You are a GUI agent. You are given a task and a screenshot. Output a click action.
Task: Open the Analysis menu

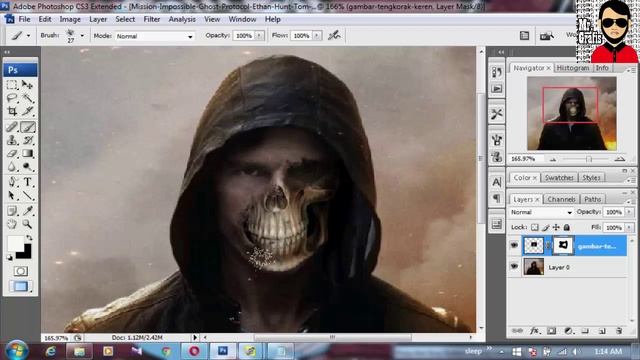pos(182,19)
